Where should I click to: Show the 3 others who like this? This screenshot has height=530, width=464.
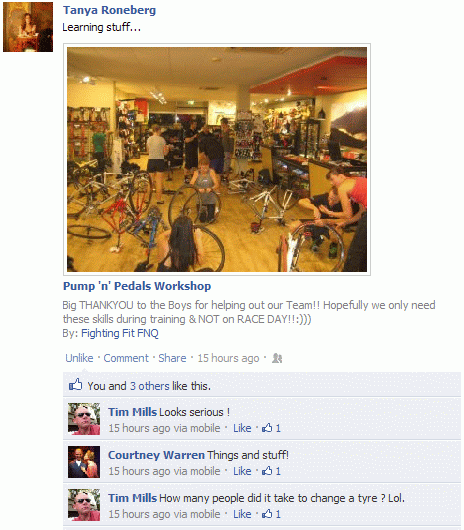click(150, 386)
